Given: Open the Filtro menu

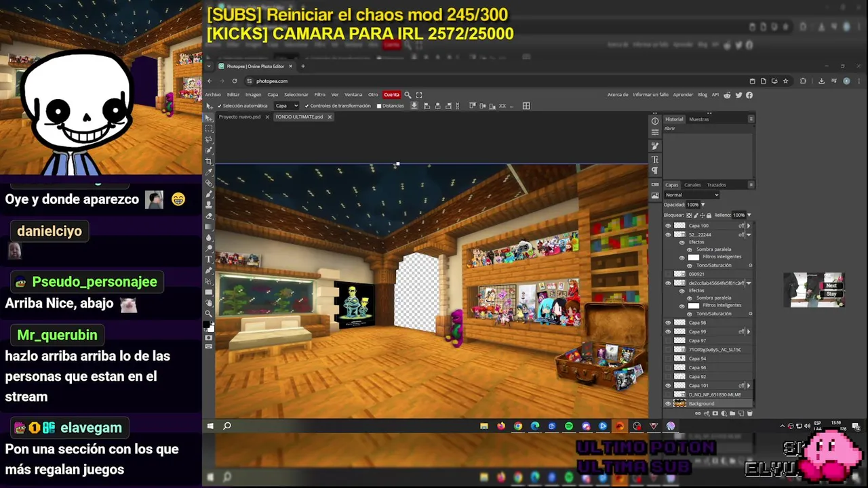Looking at the screenshot, I should pyautogui.click(x=319, y=95).
